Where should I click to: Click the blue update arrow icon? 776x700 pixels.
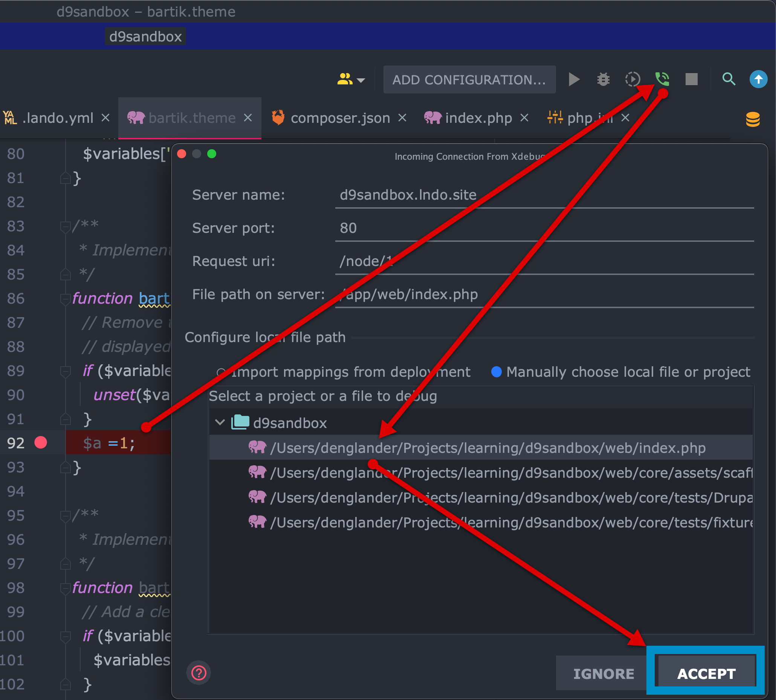(758, 79)
